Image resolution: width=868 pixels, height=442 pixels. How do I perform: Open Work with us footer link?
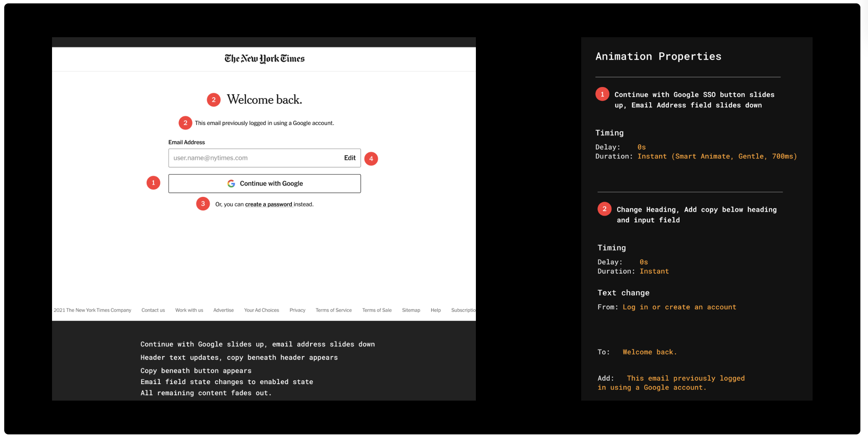189,310
